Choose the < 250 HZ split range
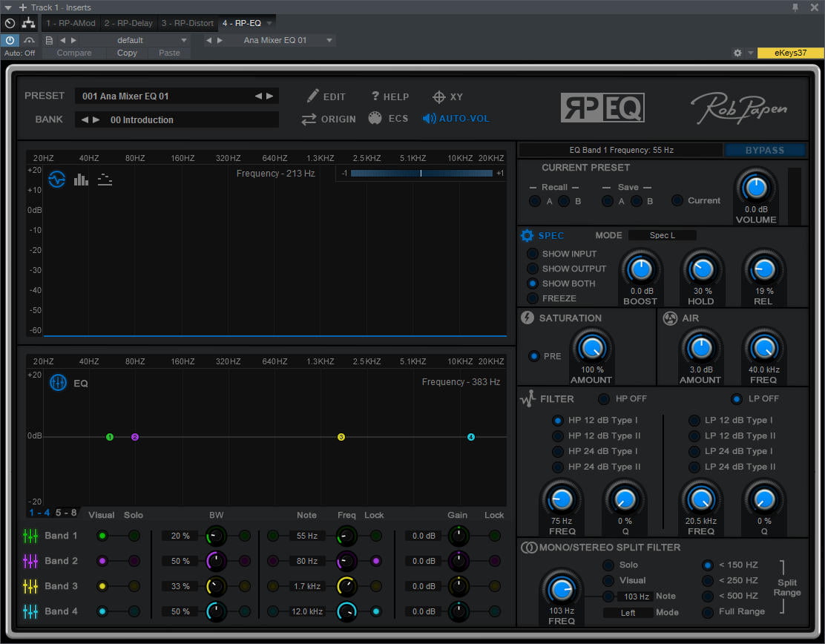This screenshot has height=644, width=825. [709, 580]
